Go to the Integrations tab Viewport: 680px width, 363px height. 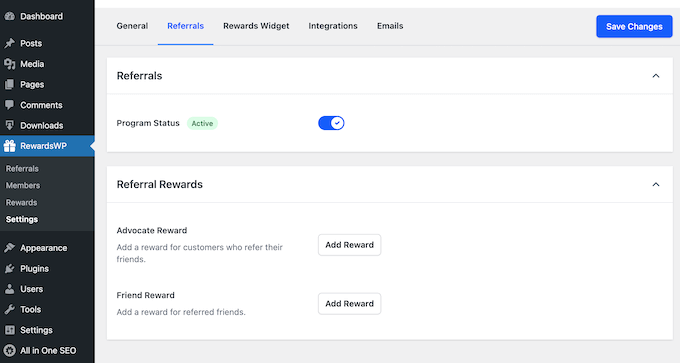point(333,26)
